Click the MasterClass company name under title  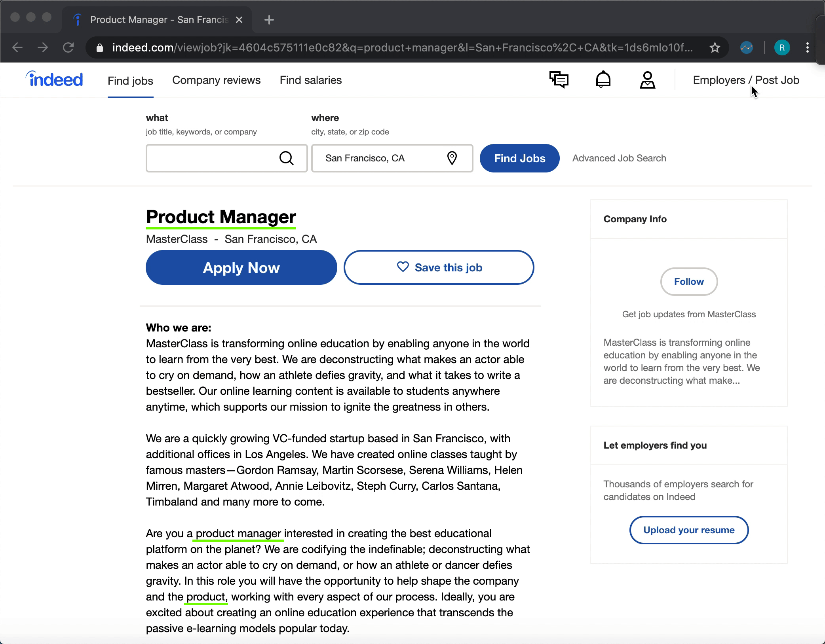pos(177,239)
